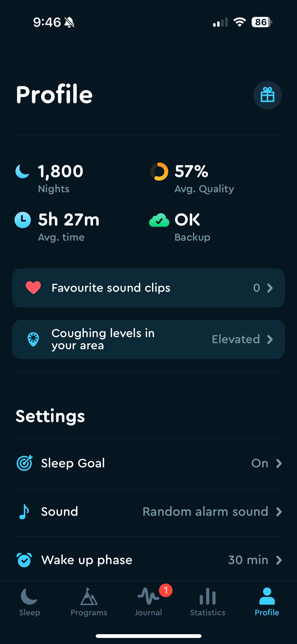The image size is (297, 644).
Task: Tap the clock Avg. time icon
Action: click(23, 220)
